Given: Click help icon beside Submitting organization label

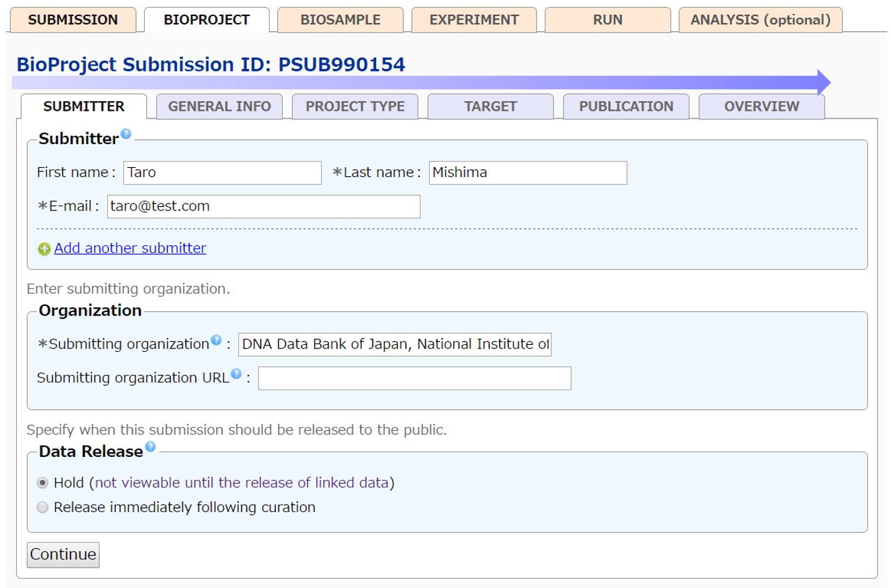Looking at the screenshot, I should (216, 341).
